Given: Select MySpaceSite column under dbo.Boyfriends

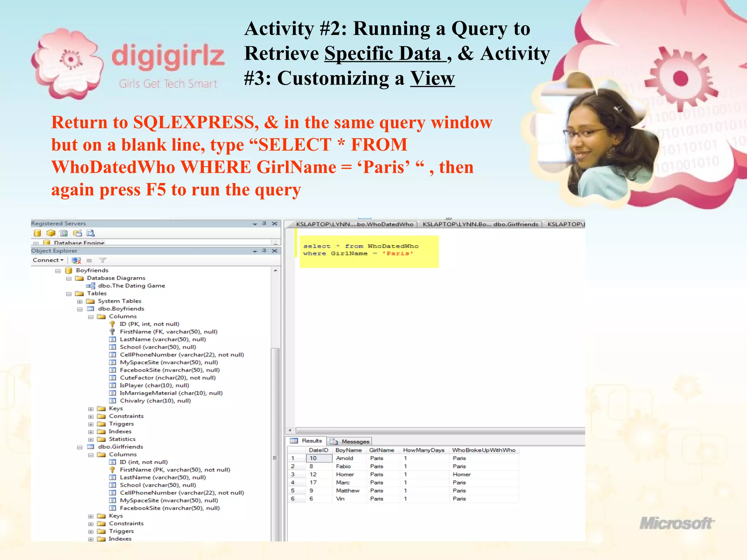Looking at the screenshot, I should (169, 362).
